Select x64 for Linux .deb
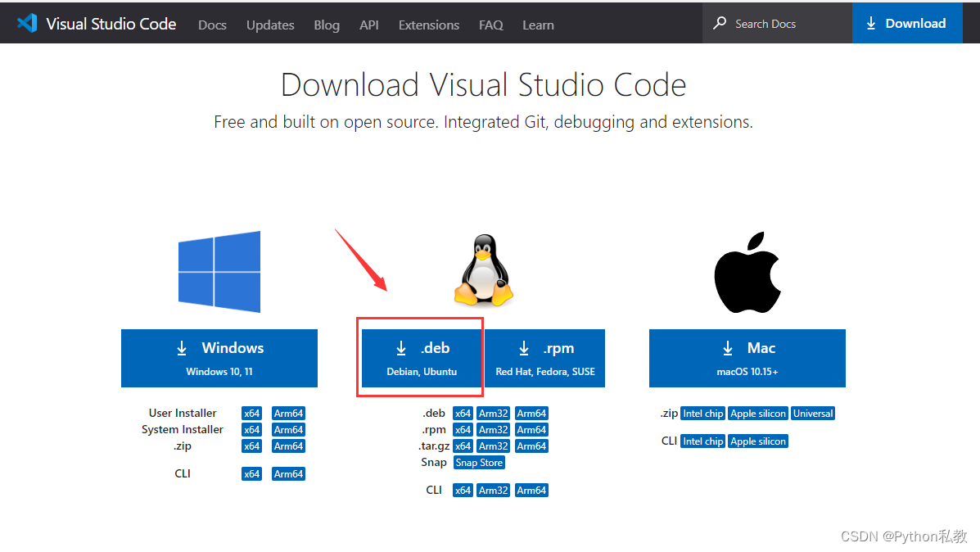Viewport: 980px width, 552px height. (x=463, y=414)
